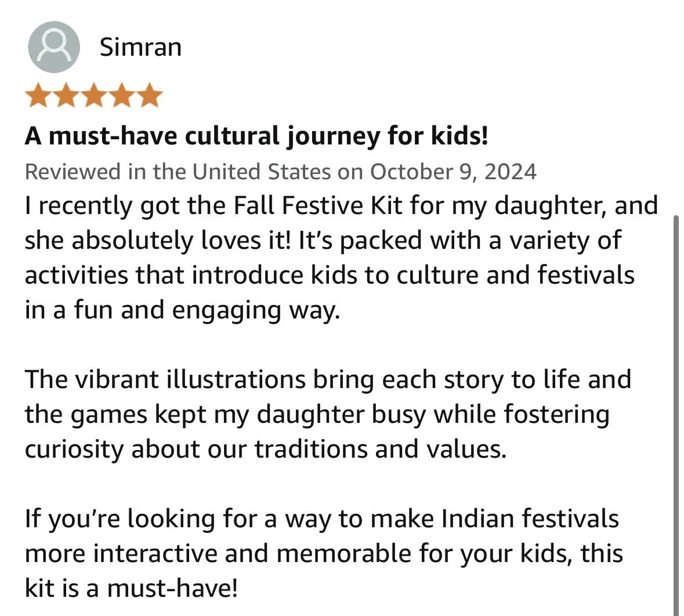Click the line starting 'The vibrant illustrations'

click(x=327, y=380)
